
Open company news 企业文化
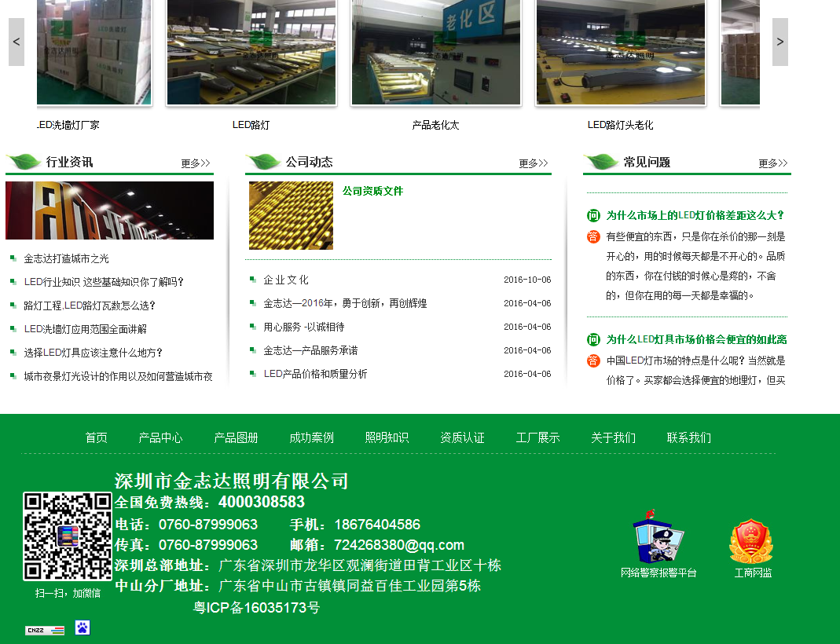[x=286, y=280]
